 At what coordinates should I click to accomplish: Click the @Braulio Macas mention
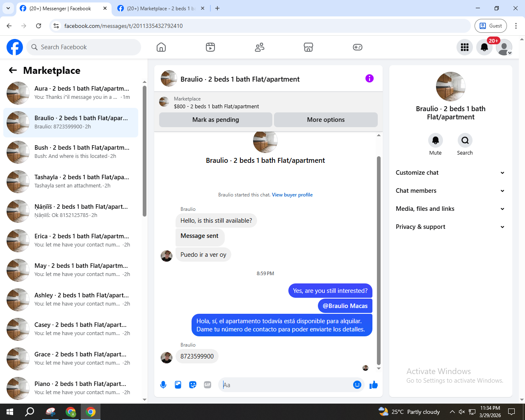click(x=345, y=306)
